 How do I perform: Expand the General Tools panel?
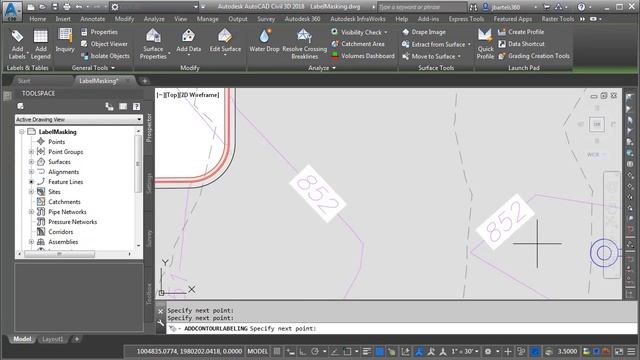93,68
